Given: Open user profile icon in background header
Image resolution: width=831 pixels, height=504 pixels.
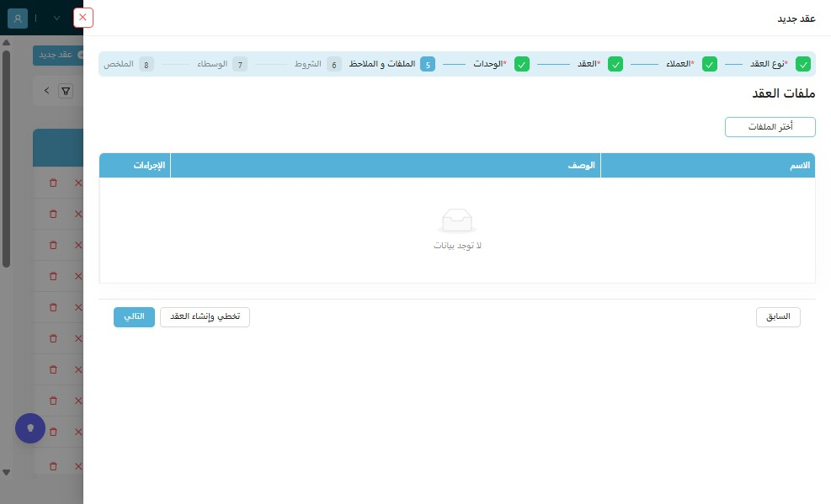Looking at the screenshot, I should tap(18, 19).
